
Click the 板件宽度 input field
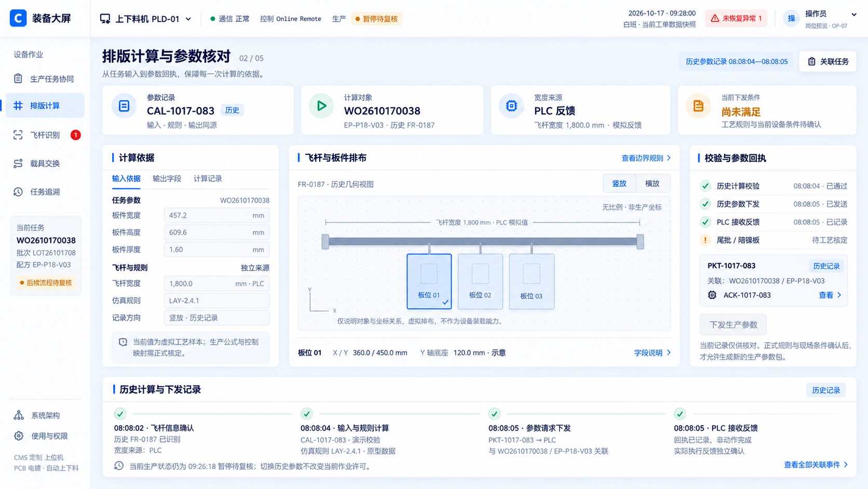[x=216, y=216]
